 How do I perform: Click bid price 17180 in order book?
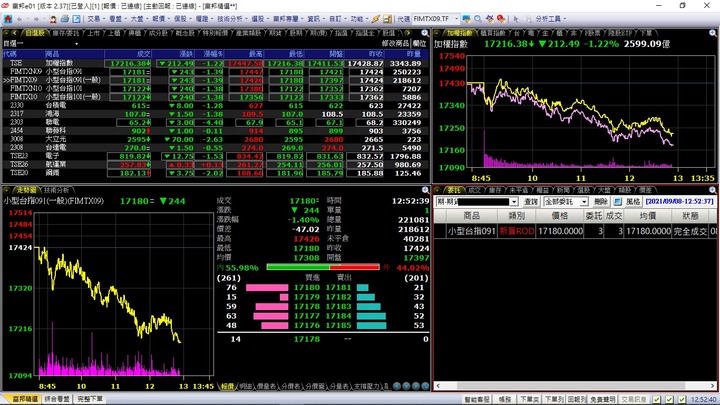[x=306, y=287]
